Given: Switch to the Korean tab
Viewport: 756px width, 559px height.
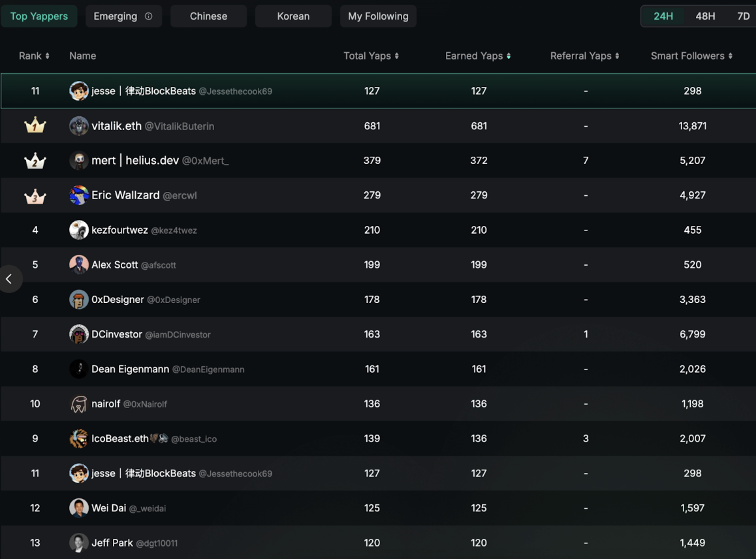Looking at the screenshot, I should pyautogui.click(x=293, y=16).
